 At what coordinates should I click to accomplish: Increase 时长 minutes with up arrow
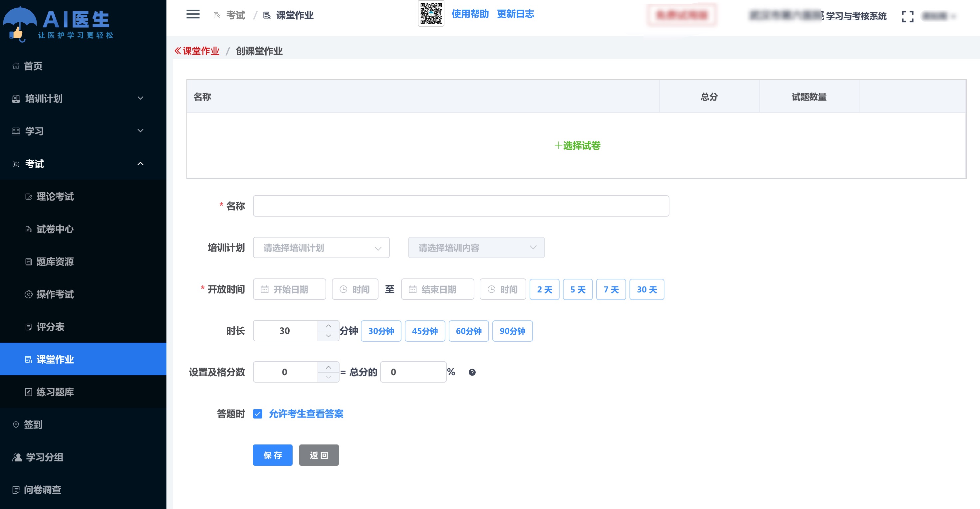(328, 326)
